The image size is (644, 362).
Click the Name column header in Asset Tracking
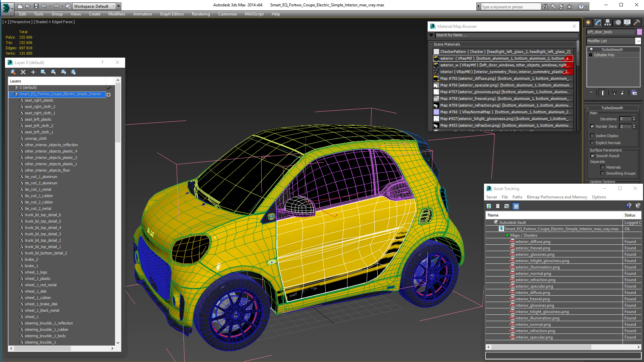coord(554,215)
